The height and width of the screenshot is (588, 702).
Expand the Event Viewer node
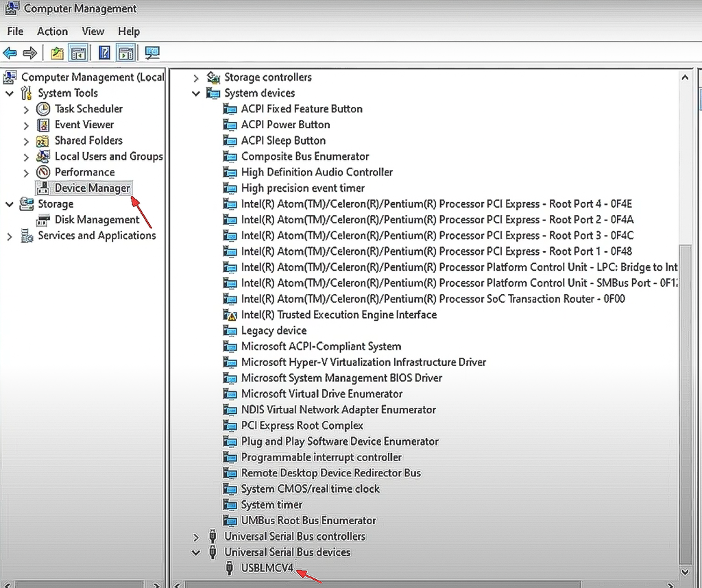click(x=26, y=125)
